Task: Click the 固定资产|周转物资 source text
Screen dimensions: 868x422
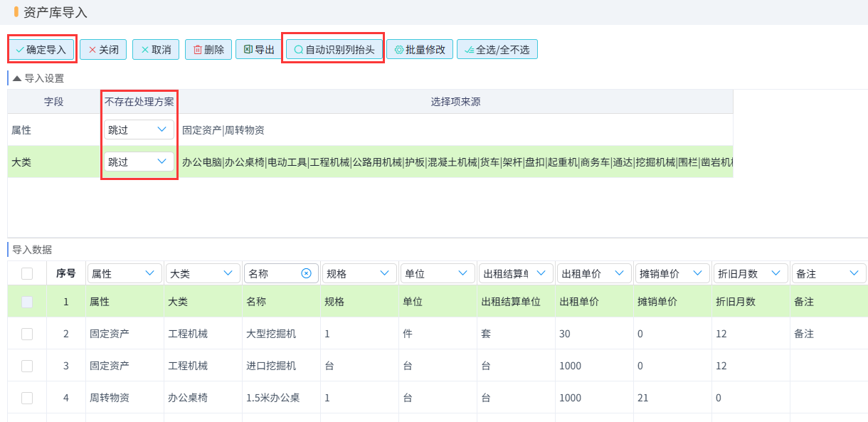Action: (223, 130)
